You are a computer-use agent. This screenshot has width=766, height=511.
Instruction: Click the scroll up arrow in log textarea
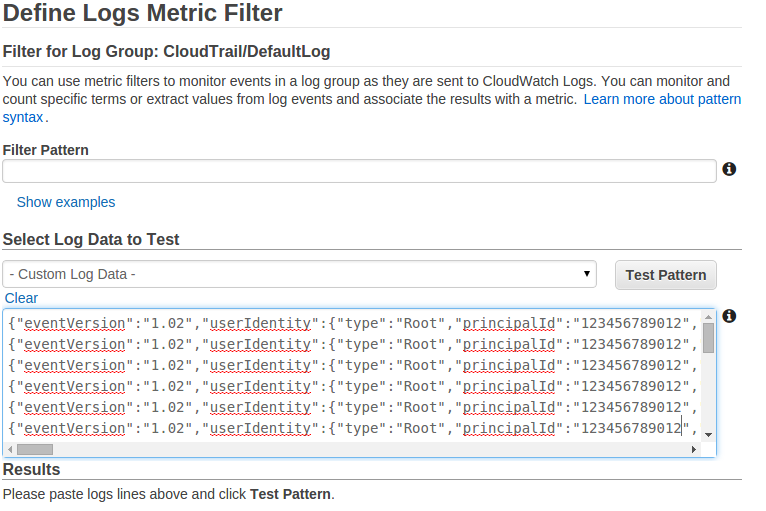pos(708,317)
